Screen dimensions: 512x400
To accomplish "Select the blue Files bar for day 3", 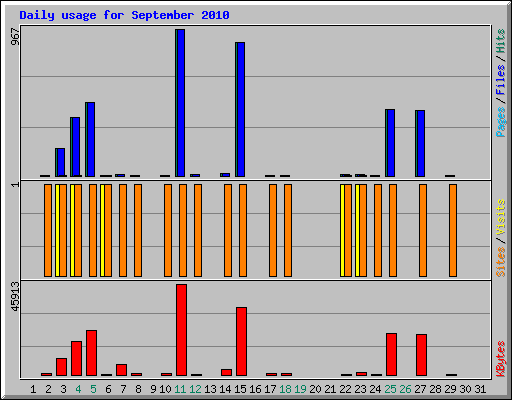I will pos(61,162).
